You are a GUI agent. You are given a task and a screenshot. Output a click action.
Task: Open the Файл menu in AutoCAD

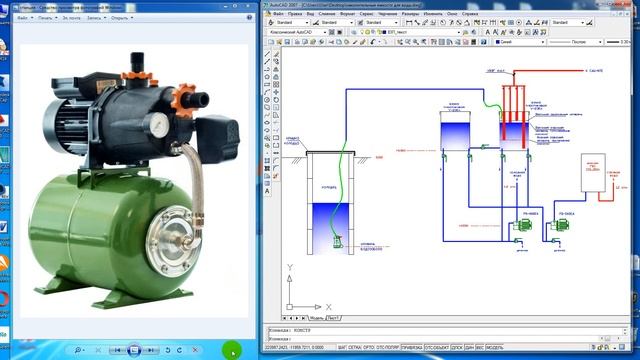278,13
